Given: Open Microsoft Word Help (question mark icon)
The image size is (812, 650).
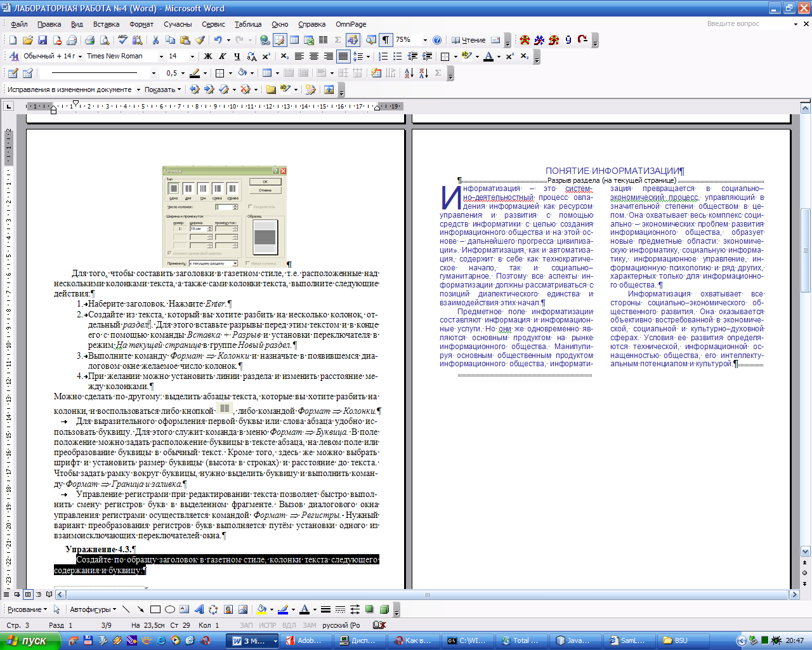Looking at the screenshot, I should [x=436, y=40].
